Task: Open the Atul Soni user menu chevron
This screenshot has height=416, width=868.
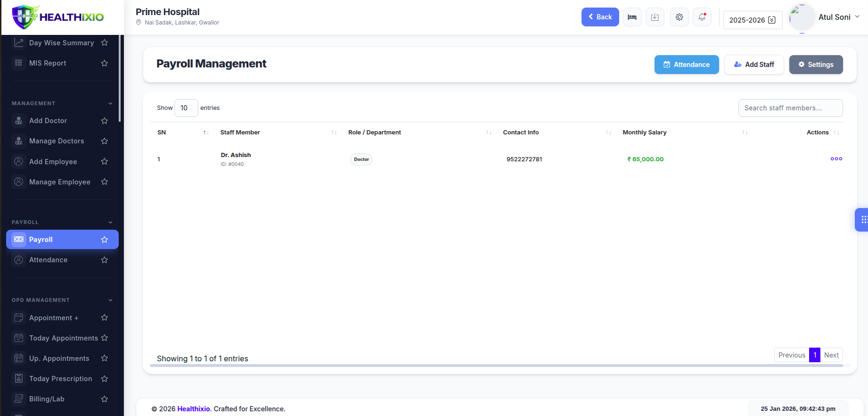Action: pos(857,17)
